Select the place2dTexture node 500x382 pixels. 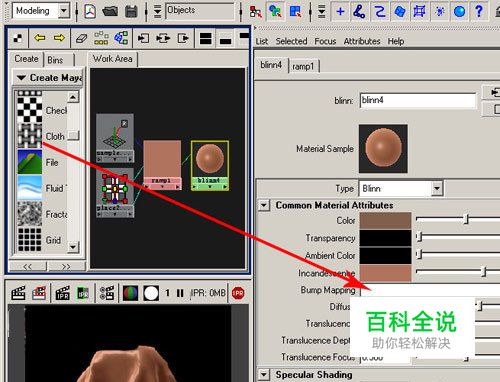pos(115,193)
